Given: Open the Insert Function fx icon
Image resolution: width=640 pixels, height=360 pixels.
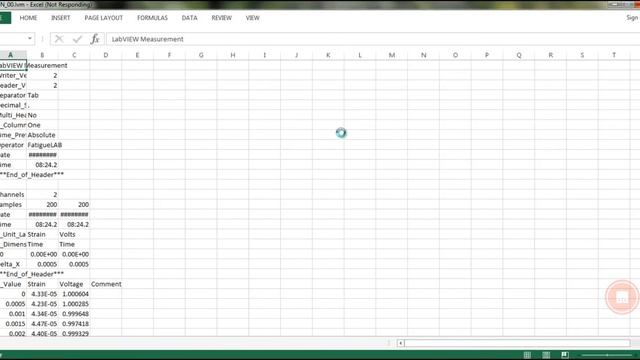Looking at the screenshot, I should [x=95, y=39].
